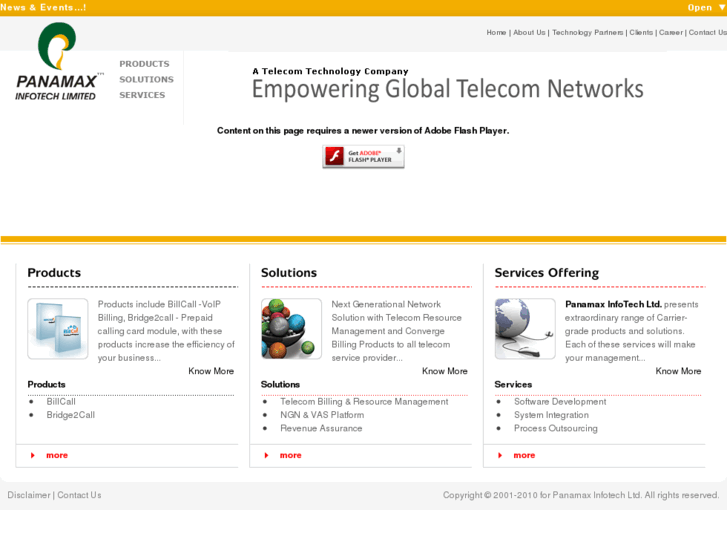Click the copyright notice in the footer
Viewport: 727px width, 545px height.
coord(581,495)
